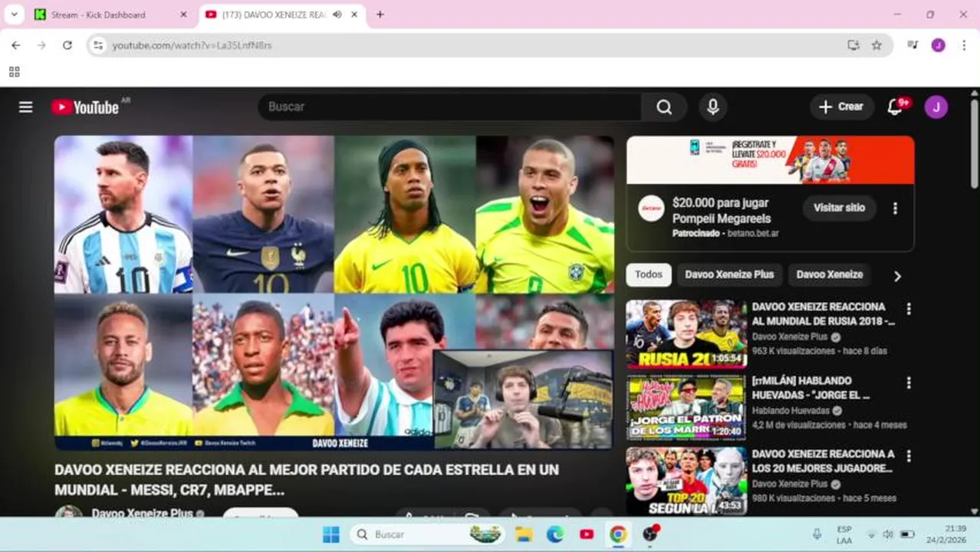This screenshot has width=980, height=552.
Task: Open taskbar volume tray icon
Action: click(x=888, y=534)
